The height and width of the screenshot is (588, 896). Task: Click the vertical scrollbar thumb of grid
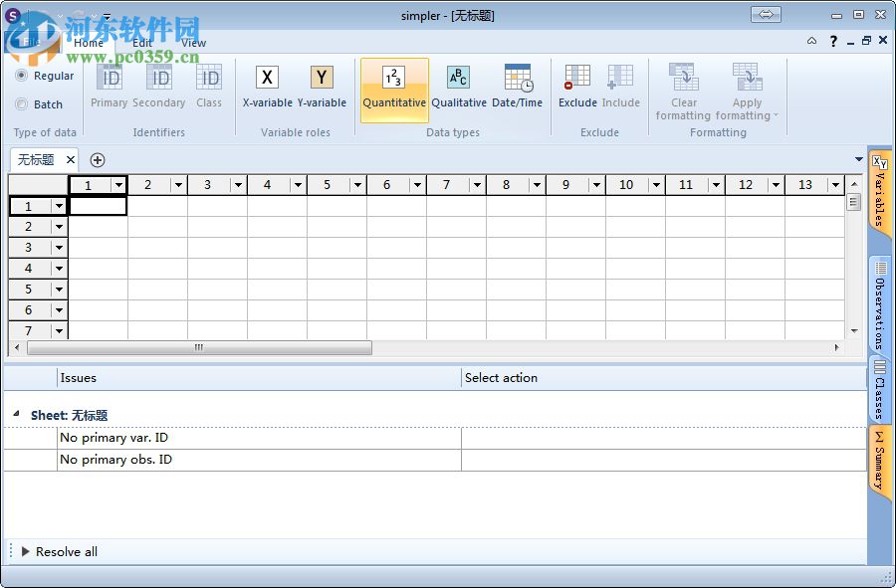click(x=854, y=202)
